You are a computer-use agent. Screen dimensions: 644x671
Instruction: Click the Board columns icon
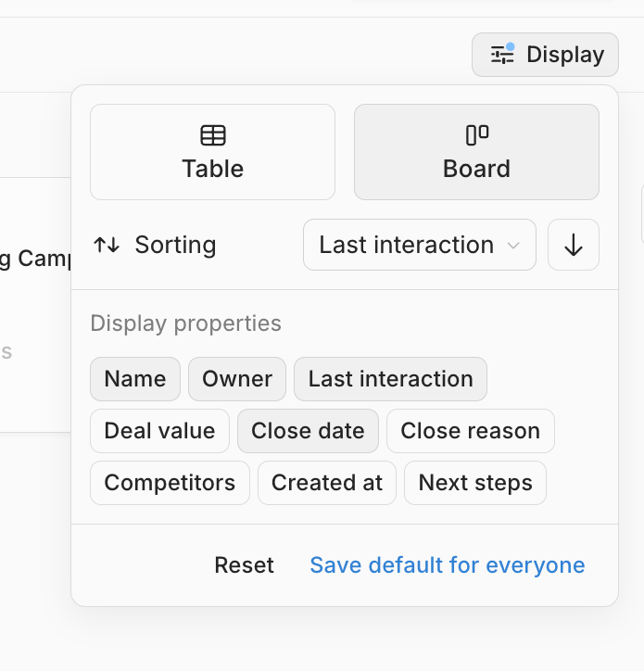[x=476, y=135]
